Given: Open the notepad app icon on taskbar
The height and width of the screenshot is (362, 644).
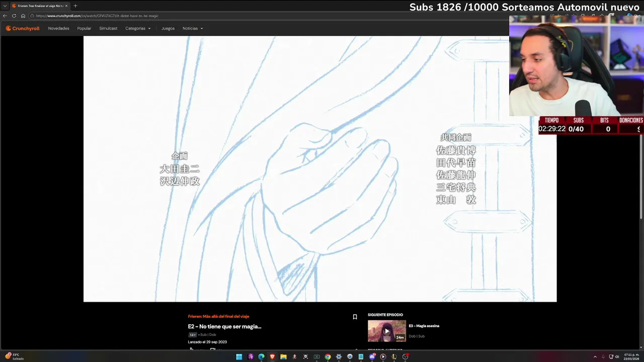Looking at the screenshot, I should point(361,357).
